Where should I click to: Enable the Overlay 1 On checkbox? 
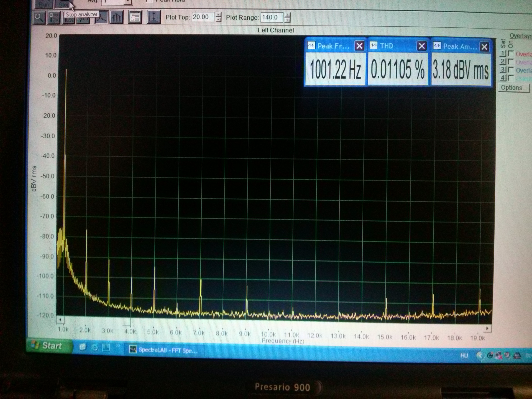click(511, 53)
